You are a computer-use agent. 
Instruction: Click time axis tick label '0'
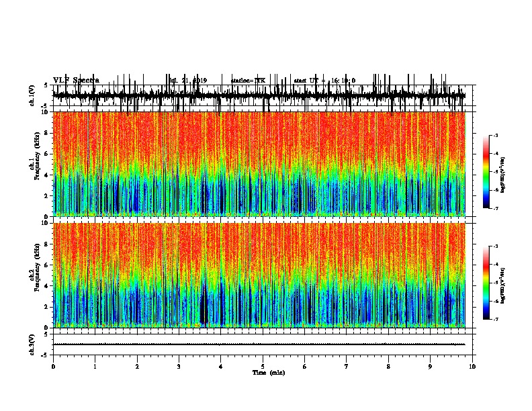(x=53, y=366)
